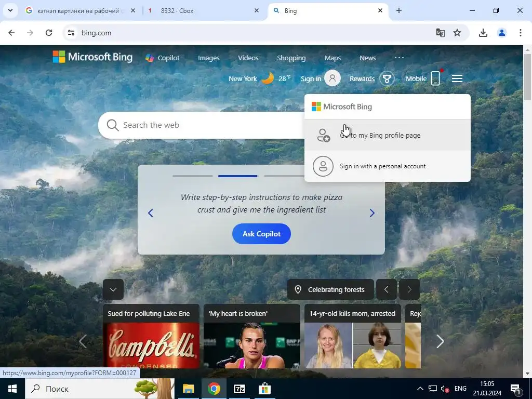Screen dimensions: 532x399
Task: Open the notifications center icon
Action: 516,389
